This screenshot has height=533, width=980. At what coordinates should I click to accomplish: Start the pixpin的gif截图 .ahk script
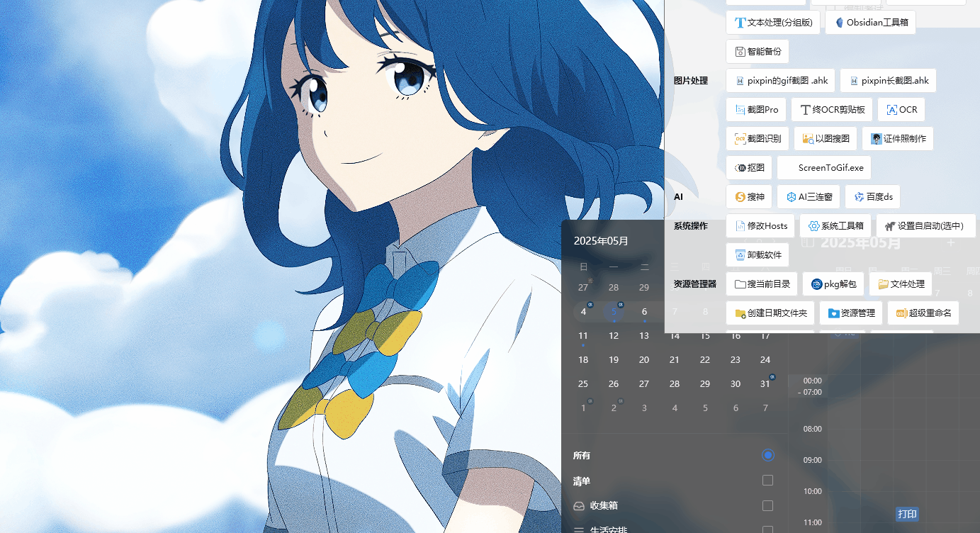point(781,81)
